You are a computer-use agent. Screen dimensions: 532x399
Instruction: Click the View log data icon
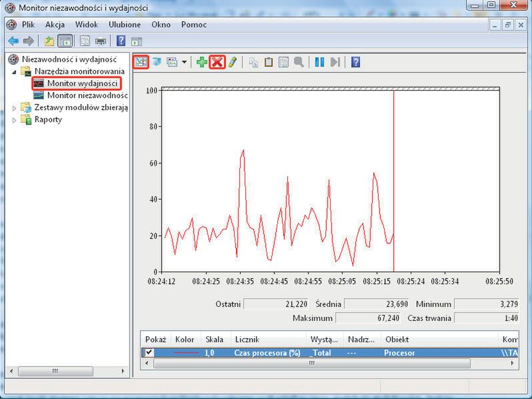155,62
